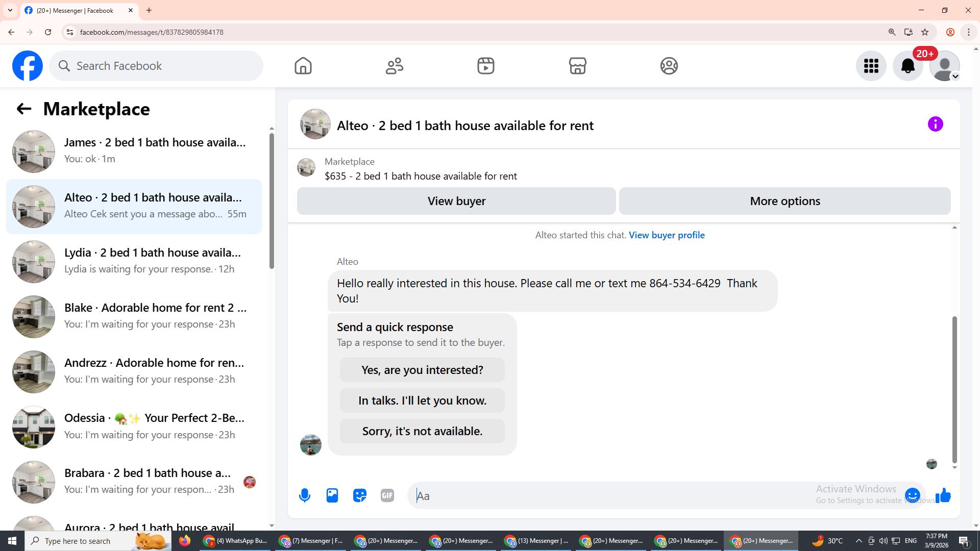Send a thumbs-up like
This screenshot has width=980, height=551.
(943, 495)
